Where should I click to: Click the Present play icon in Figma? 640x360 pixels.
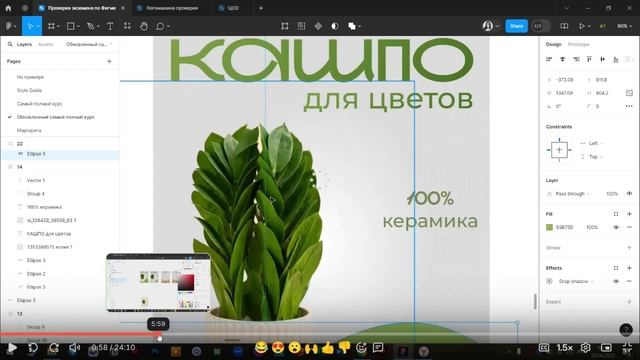(x=582, y=26)
